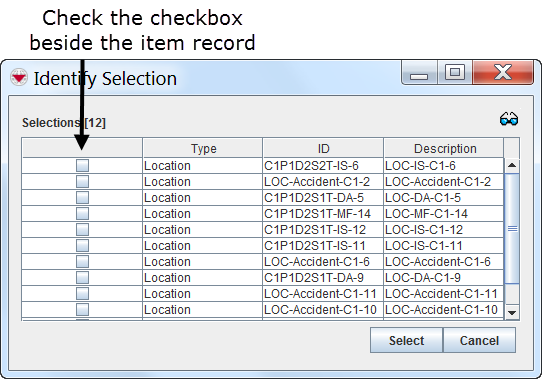Screen dimensions: 542x379
Task: Enable the checkbox for C1P1D2S1T-IS-12
Action: (x=82, y=230)
